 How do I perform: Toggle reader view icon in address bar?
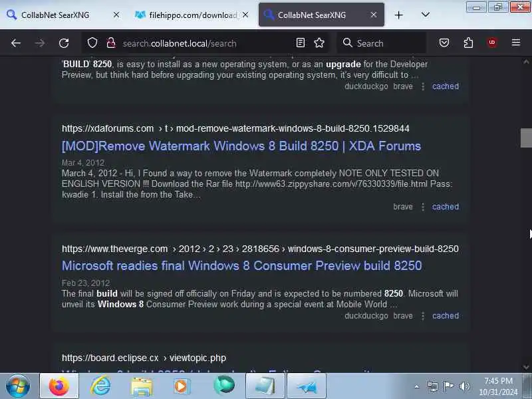click(301, 43)
